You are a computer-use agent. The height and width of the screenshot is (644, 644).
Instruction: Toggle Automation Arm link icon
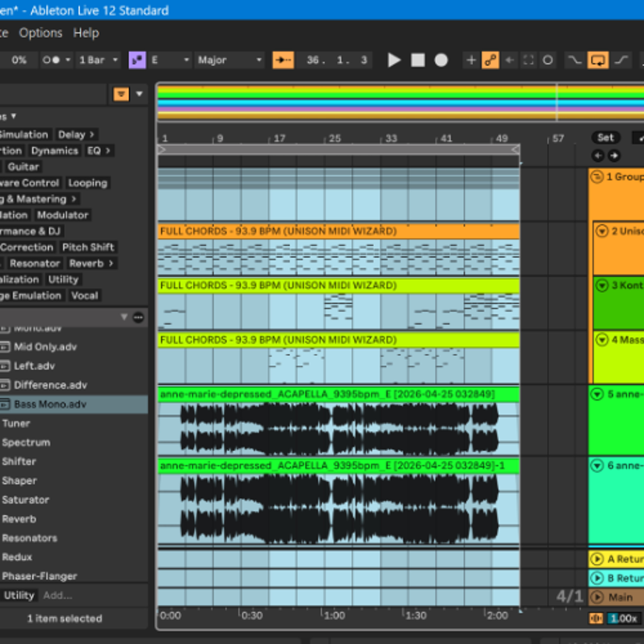pyautogui.click(x=490, y=60)
